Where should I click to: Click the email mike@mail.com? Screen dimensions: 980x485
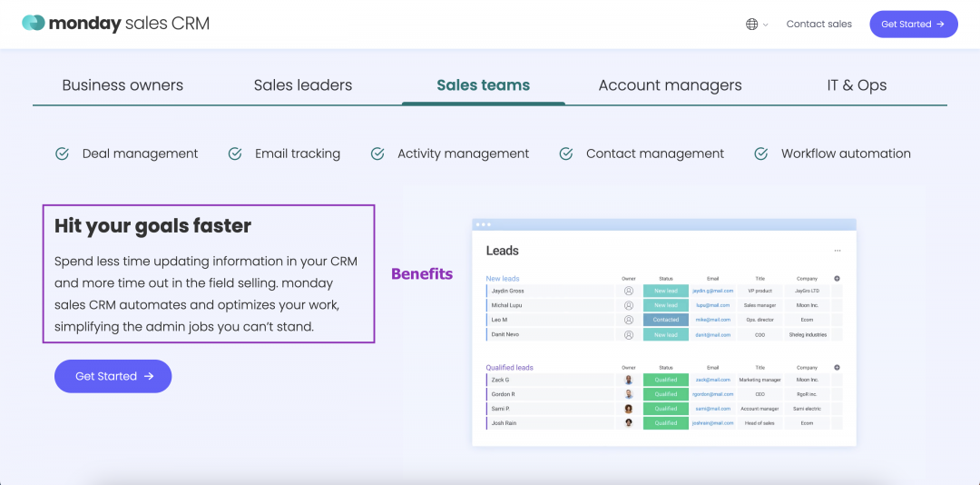click(712, 320)
